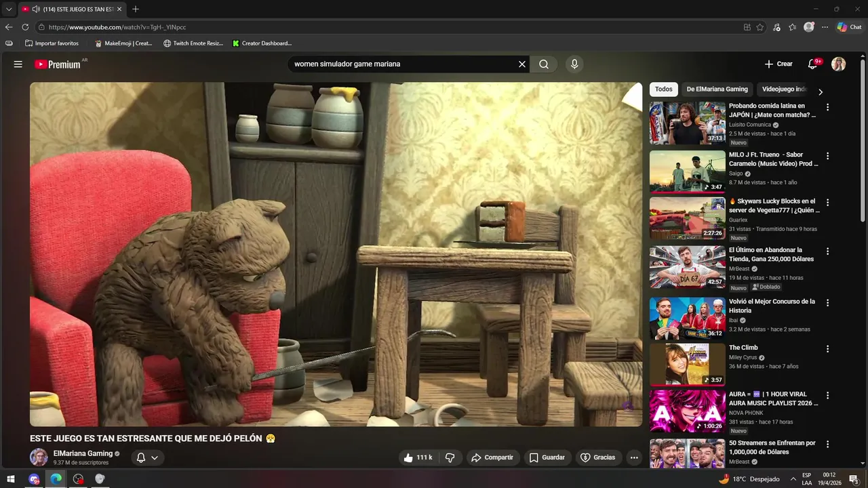Open the YouTube hamburger guide menu
Image resolution: width=868 pixels, height=488 pixels.
click(x=18, y=64)
